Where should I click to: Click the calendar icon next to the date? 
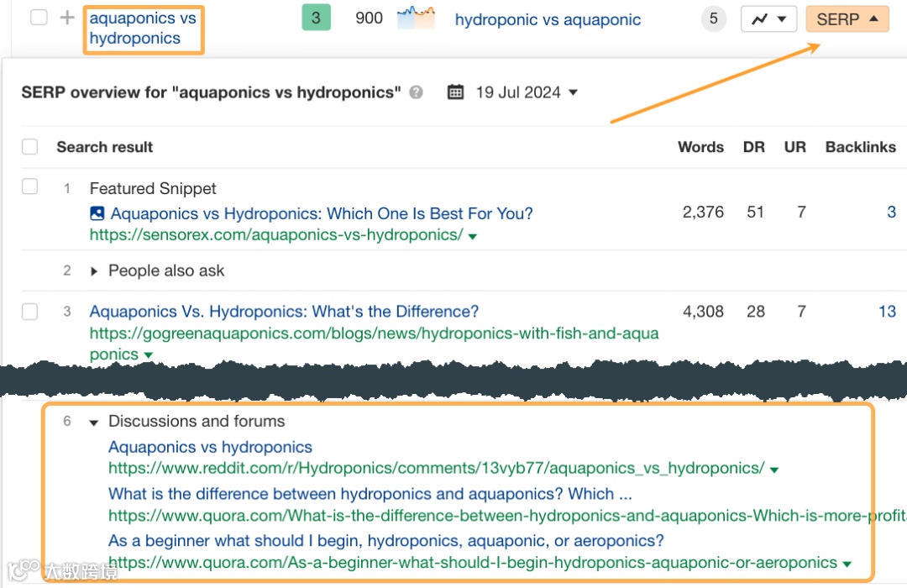[456, 92]
